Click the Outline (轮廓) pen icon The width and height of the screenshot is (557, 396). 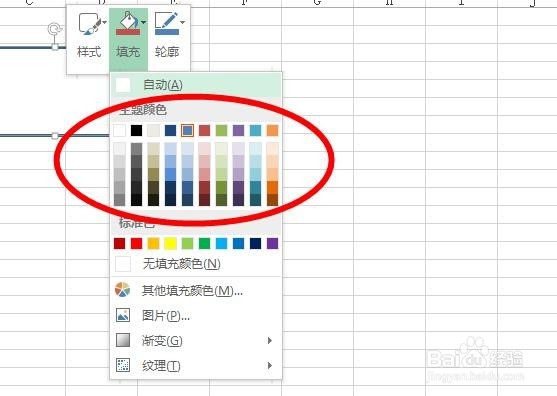pyautogui.click(x=167, y=23)
